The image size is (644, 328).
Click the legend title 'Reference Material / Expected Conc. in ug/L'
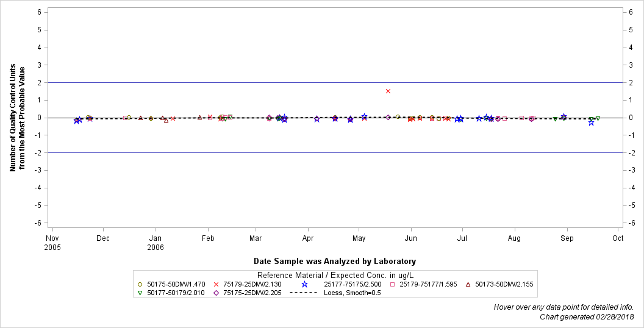pyautogui.click(x=335, y=275)
